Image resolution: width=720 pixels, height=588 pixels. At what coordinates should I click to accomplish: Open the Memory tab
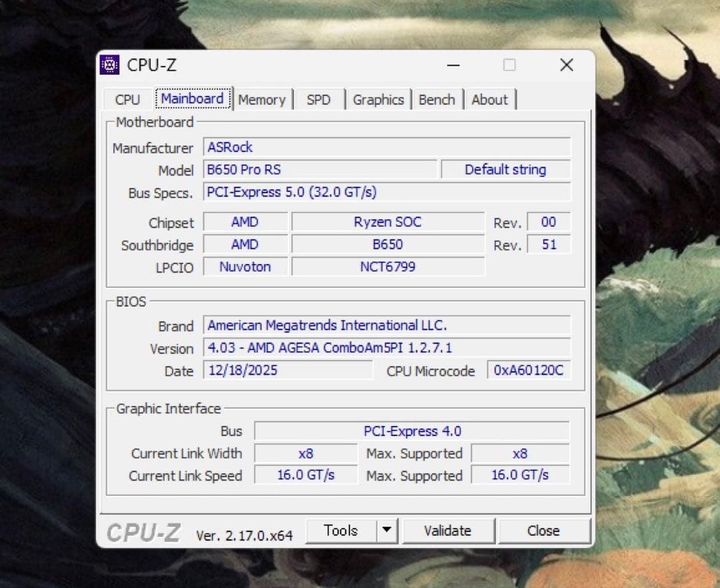tap(262, 99)
